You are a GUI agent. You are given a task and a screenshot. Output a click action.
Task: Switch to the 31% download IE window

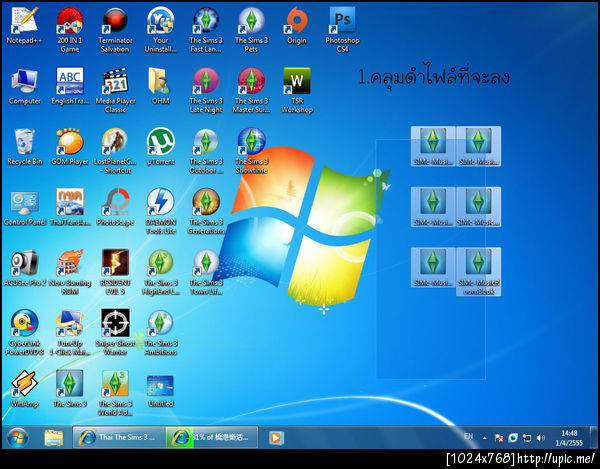tap(212, 437)
